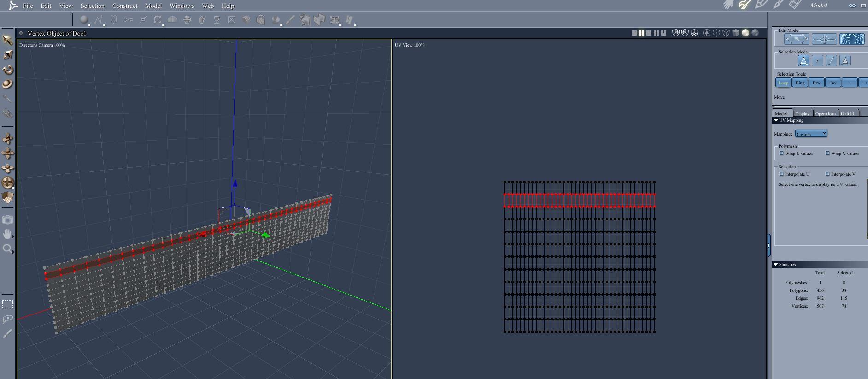
Task: Open the Mapping Custom dropdown
Action: coord(811,134)
